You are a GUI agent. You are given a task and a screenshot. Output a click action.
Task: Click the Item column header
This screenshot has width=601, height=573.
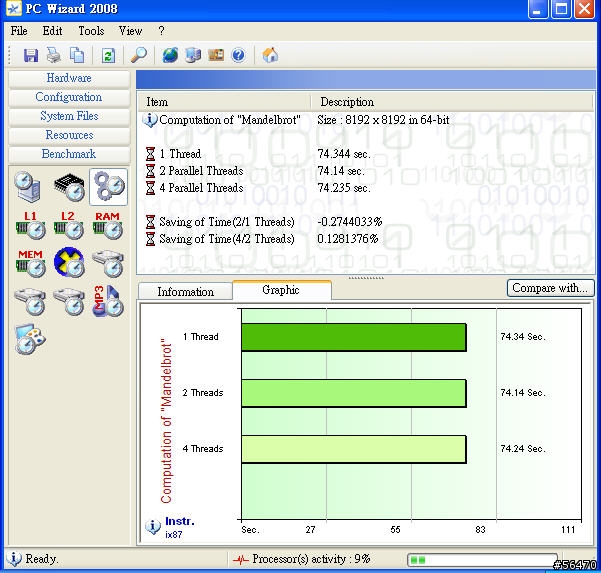(224, 102)
